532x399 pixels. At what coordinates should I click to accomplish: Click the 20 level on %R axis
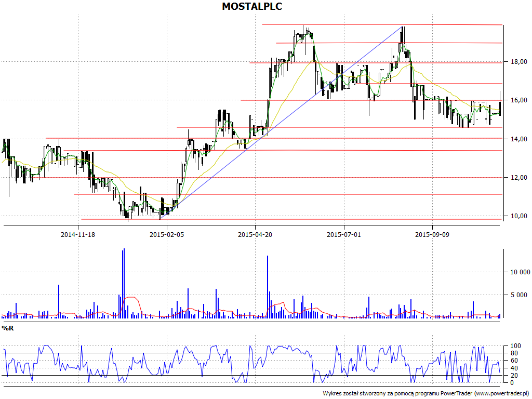(514, 376)
